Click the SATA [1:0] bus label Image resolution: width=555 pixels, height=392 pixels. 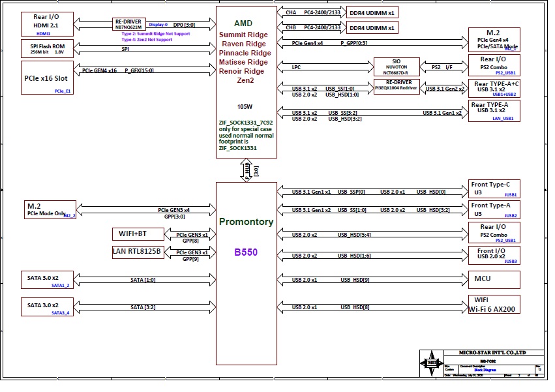(143, 280)
